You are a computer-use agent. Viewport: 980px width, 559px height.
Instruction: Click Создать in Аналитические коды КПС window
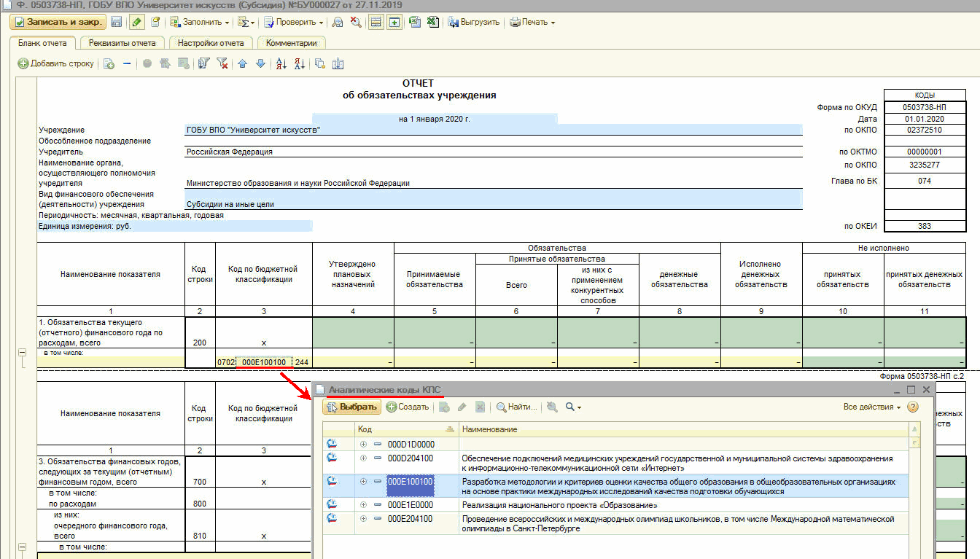click(x=408, y=407)
